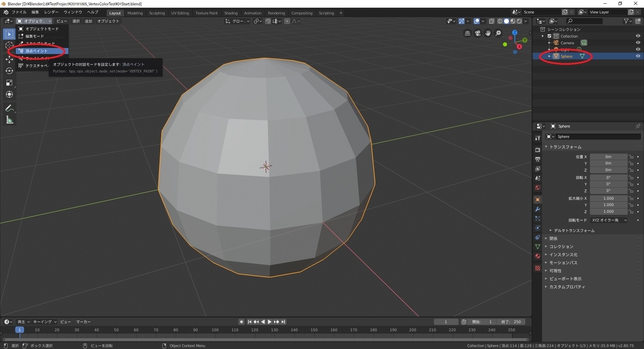Click the end frame 250 field
The width and height of the screenshot is (644, 349).
pyautogui.click(x=510, y=322)
